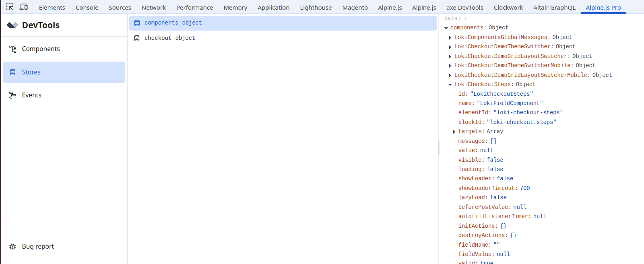Click the blockId value "loki-checkout.steps"
The width and height of the screenshot is (644, 264).
522,122
